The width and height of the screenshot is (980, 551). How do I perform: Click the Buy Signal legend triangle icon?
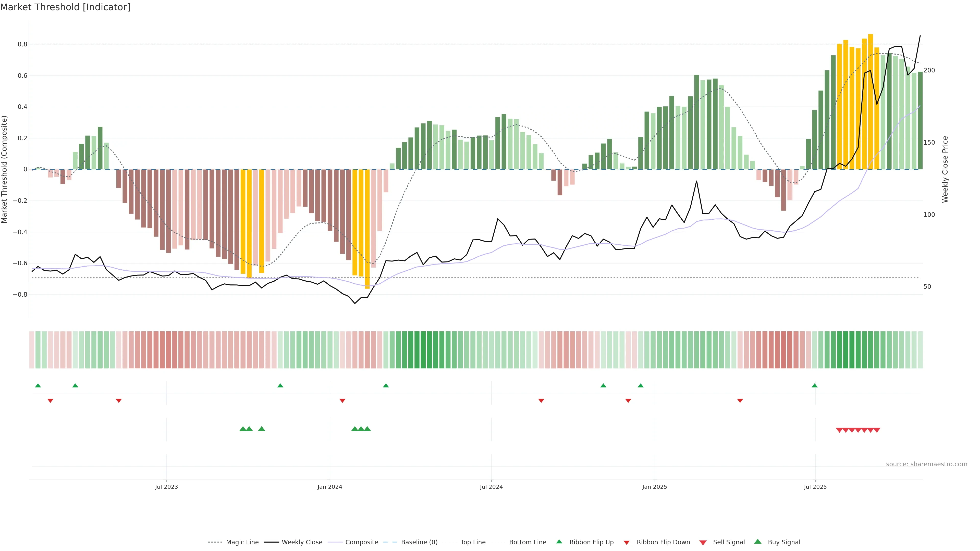[757, 542]
